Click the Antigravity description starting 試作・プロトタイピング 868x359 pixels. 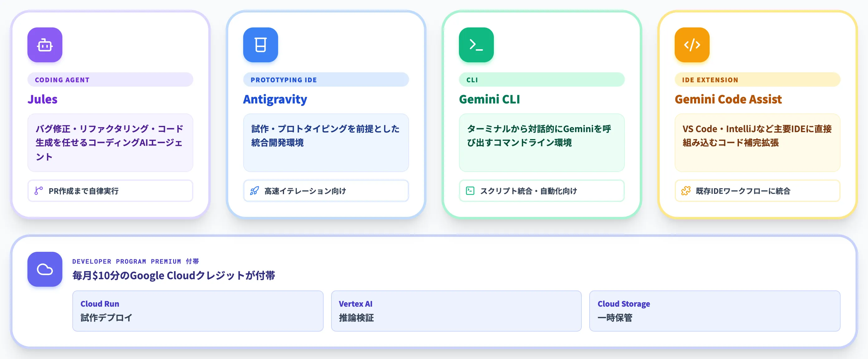click(326, 143)
